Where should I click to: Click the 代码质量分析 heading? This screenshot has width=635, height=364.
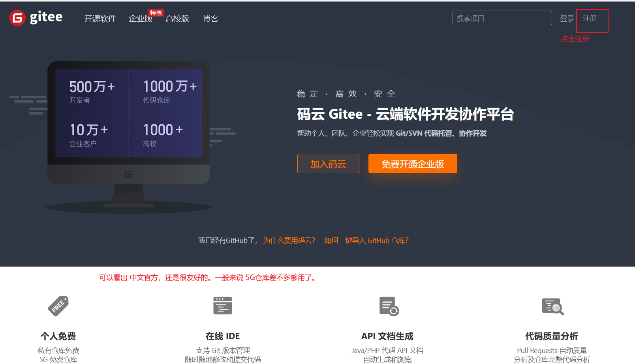tap(552, 336)
